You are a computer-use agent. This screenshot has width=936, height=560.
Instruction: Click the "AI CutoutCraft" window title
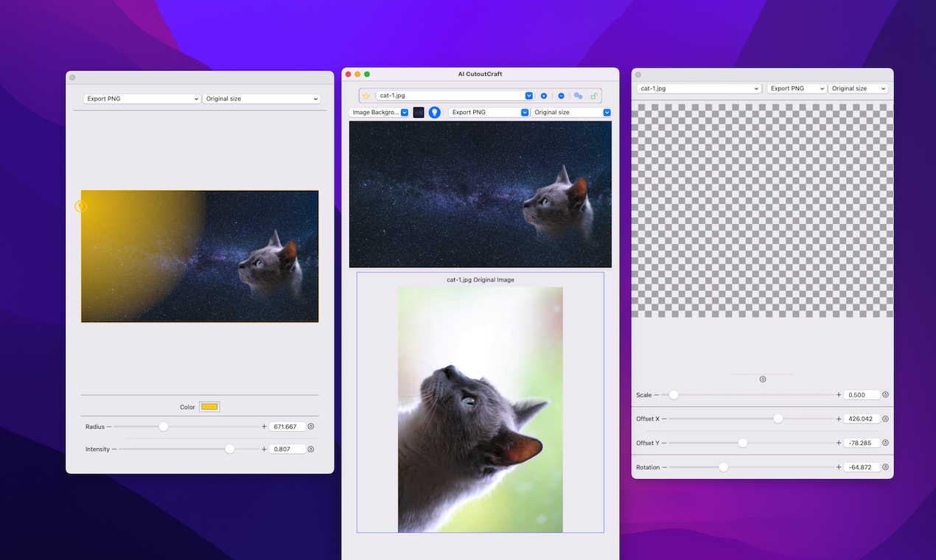click(x=480, y=74)
